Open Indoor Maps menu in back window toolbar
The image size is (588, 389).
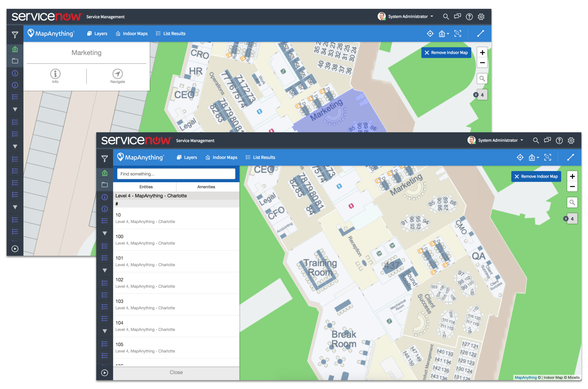(131, 33)
